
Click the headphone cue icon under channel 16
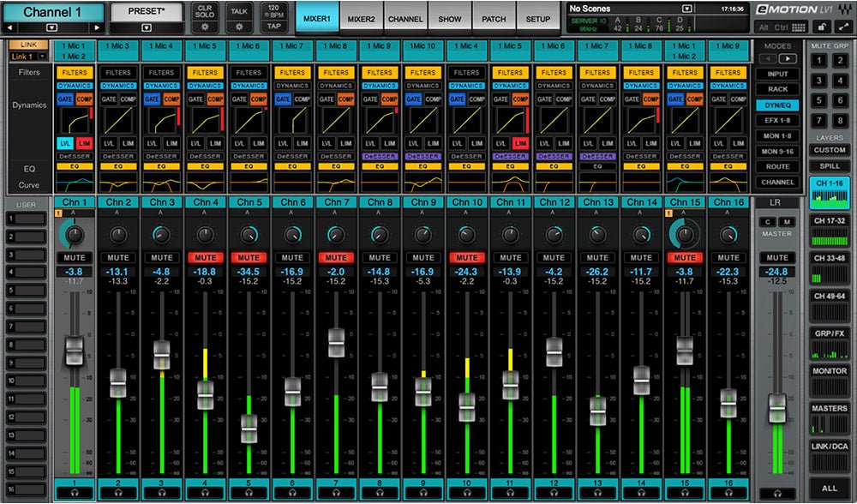[728, 493]
